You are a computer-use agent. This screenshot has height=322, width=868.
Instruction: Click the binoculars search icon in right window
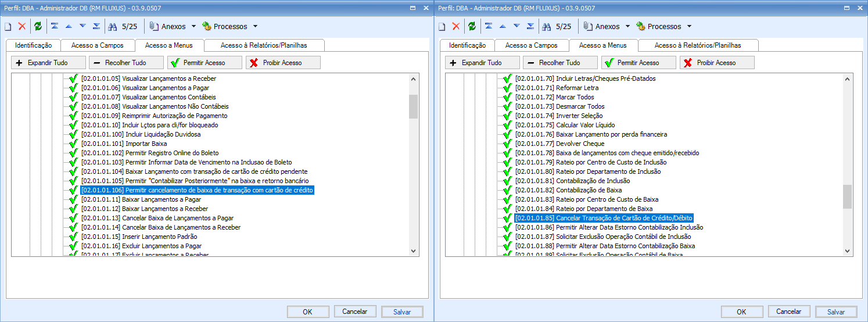point(547,26)
